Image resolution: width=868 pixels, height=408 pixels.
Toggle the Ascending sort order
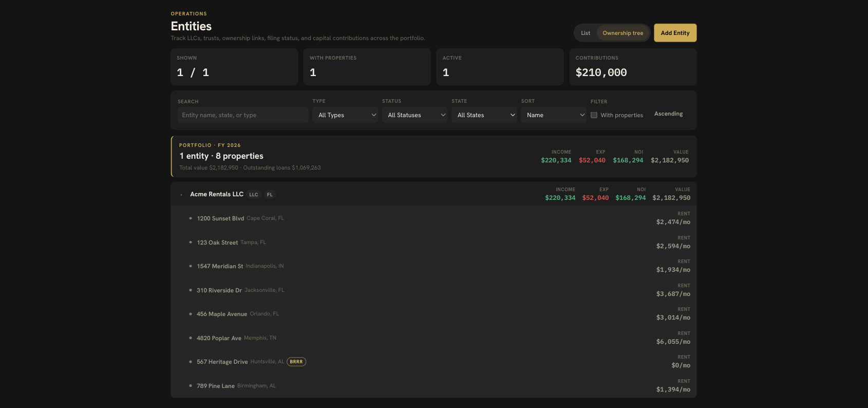tap(668, 114)
